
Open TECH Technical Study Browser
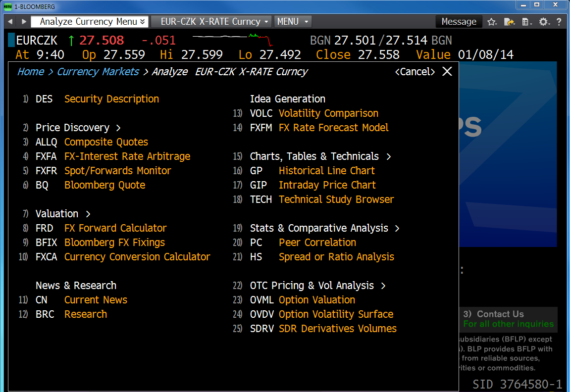pyautogui.click(x=322, y=199)
